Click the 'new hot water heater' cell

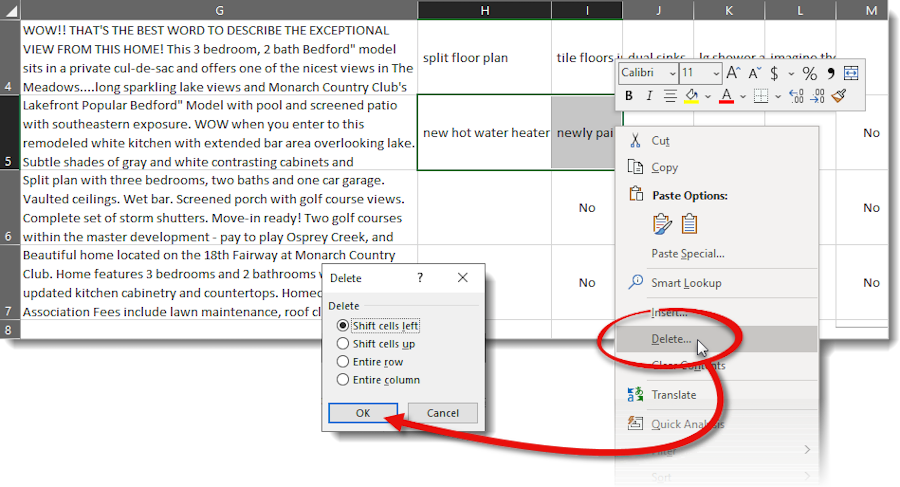click(x=484, y=133)
